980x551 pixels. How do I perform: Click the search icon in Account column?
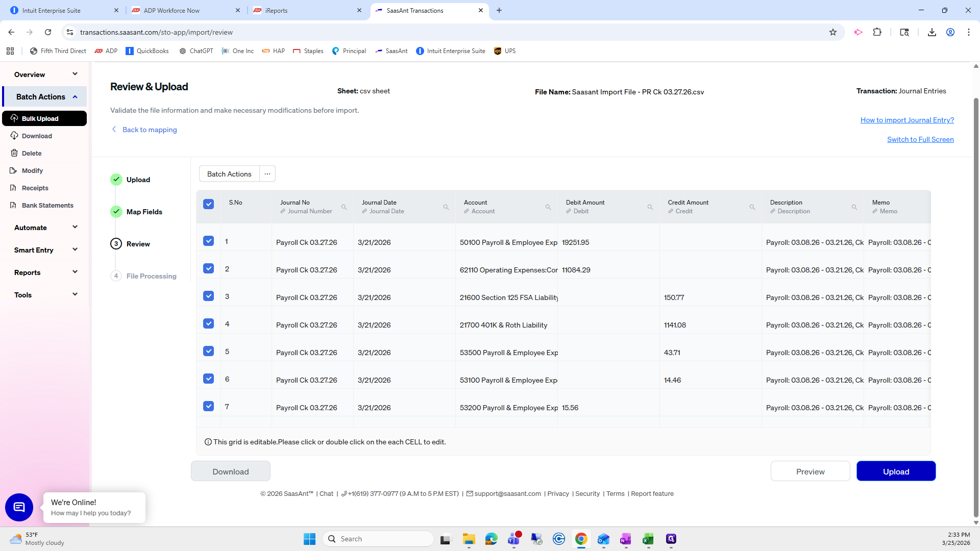click(x=548, y=207)
